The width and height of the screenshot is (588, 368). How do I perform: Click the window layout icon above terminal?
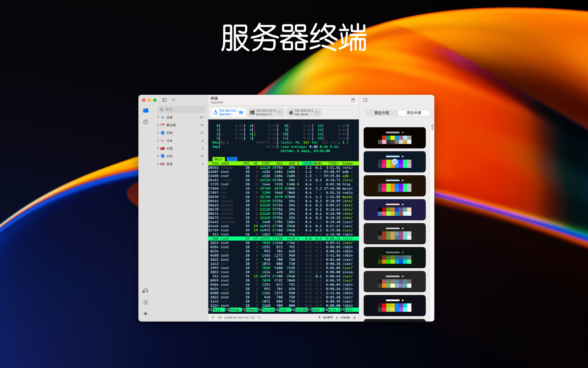353,100
